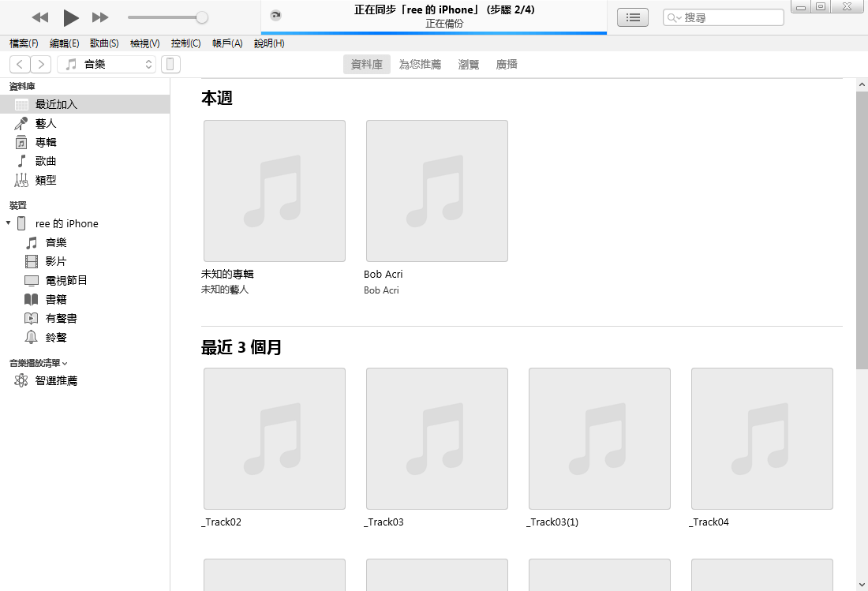Click the iPhone device button in toolbar
The height and width of the screenshot is (591, 868).
(170, 64)
